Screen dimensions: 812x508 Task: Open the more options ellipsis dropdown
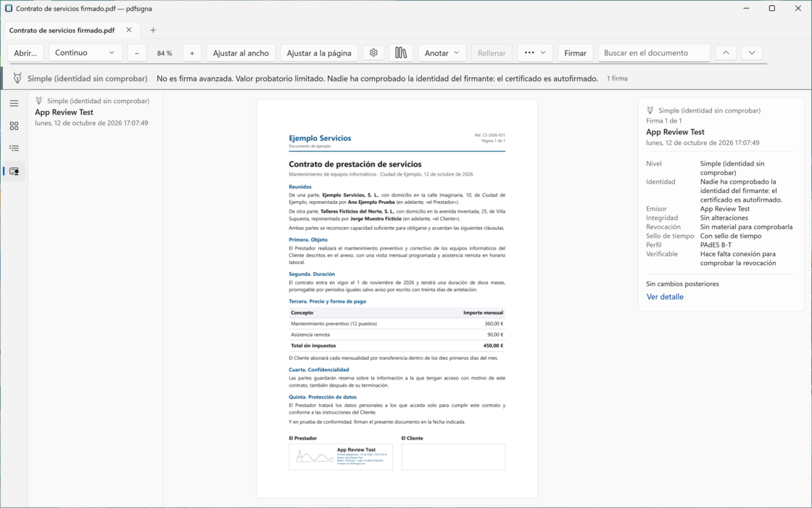click(535, 52)
